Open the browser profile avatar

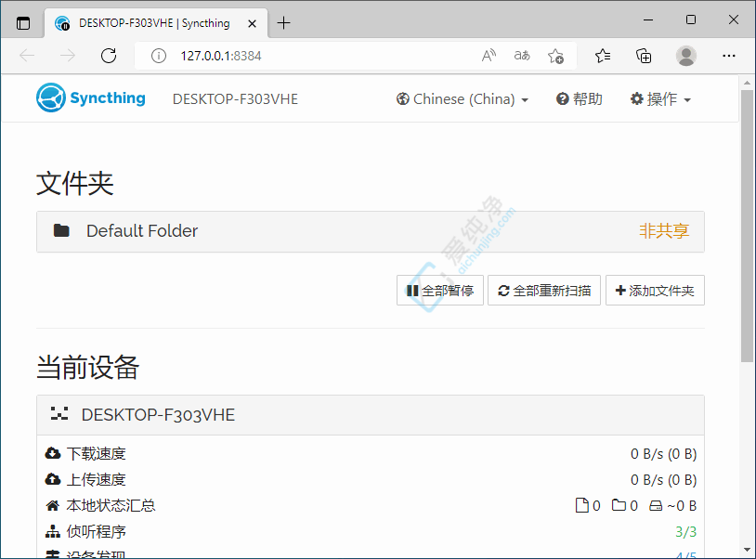[686, 56]
